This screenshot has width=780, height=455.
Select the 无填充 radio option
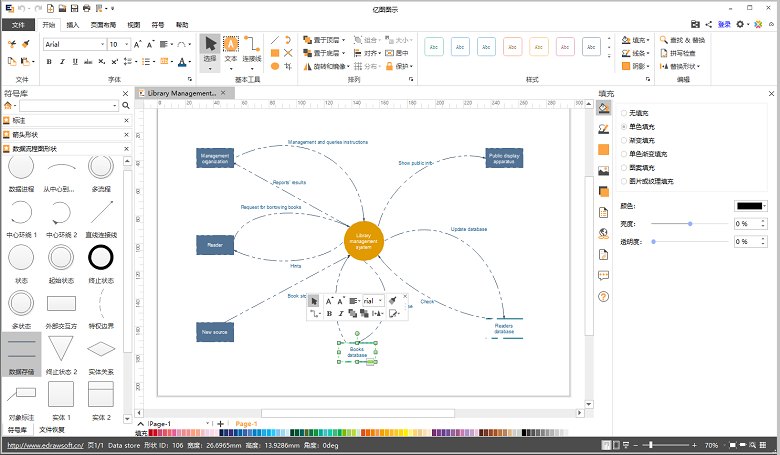(x=625, y=113)
